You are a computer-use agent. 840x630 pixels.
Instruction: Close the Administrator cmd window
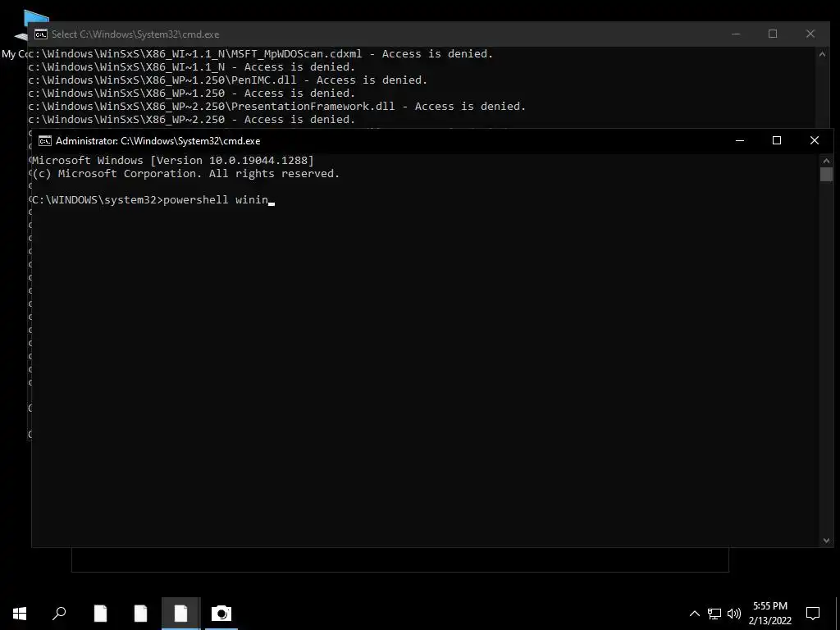click(815, 141)
